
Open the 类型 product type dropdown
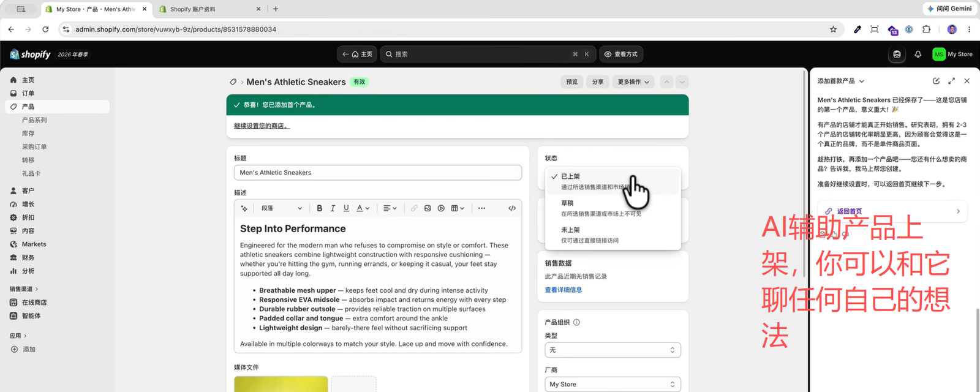click(x=612, y=350)
